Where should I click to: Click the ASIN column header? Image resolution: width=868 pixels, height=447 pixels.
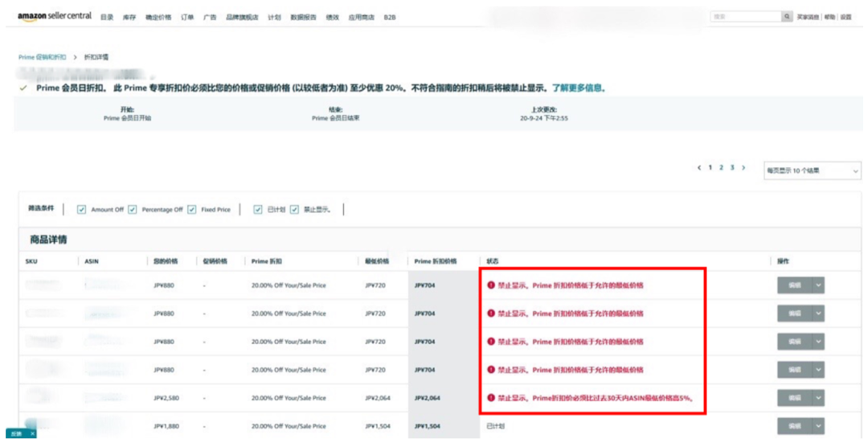[x=92, y=261]
